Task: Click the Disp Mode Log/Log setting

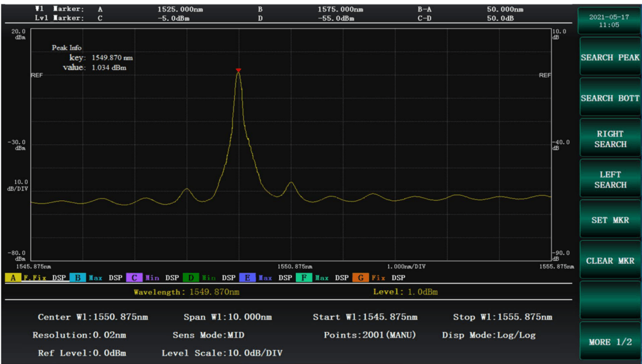Action: point(489,335)
